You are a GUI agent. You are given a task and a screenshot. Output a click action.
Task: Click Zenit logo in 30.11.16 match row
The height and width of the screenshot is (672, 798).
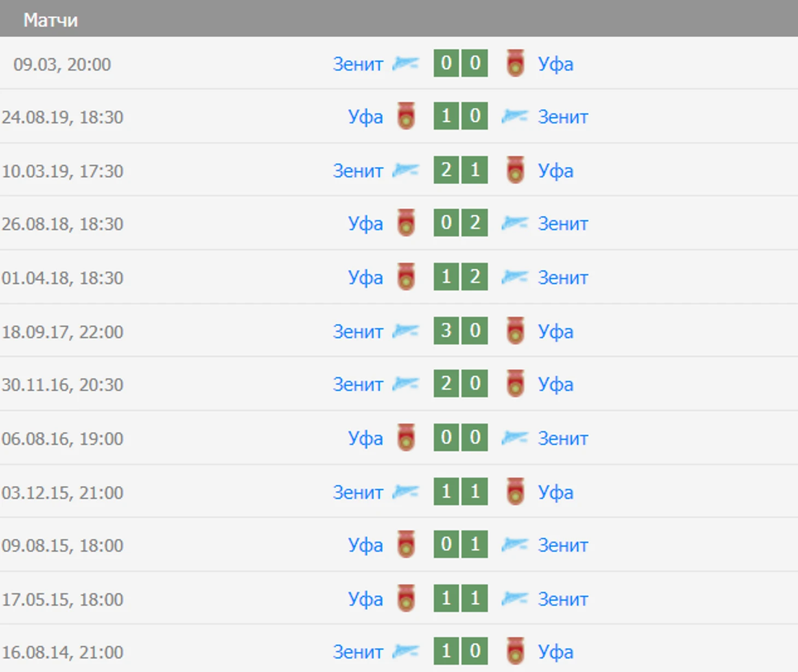pyautogui.click(x=406, y=385)
